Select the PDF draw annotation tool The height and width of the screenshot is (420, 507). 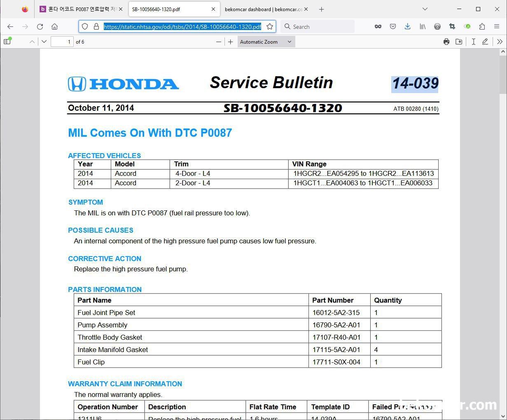click(x=485, y=42)
